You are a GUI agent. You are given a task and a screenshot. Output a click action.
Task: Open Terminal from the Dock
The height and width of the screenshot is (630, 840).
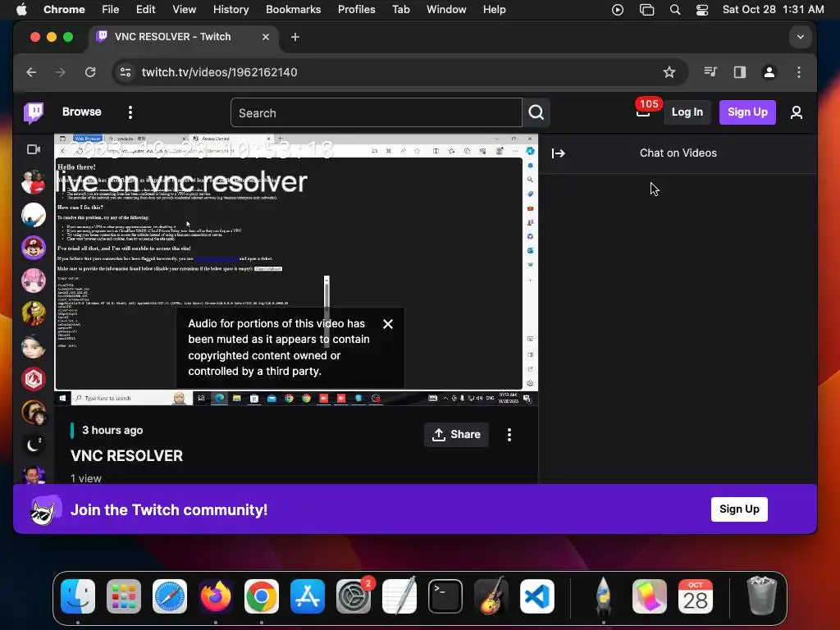(445, 596)
